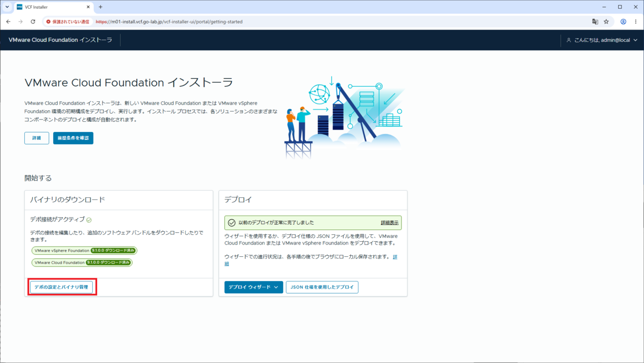Click the not-secure connection warning badge

tap(68, 22)
